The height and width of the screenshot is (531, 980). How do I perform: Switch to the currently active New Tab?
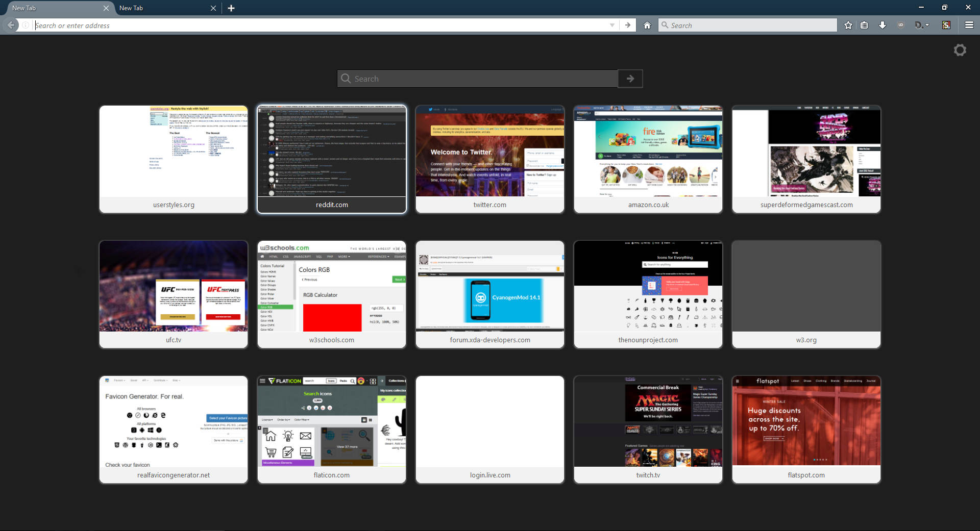point(56,8)
